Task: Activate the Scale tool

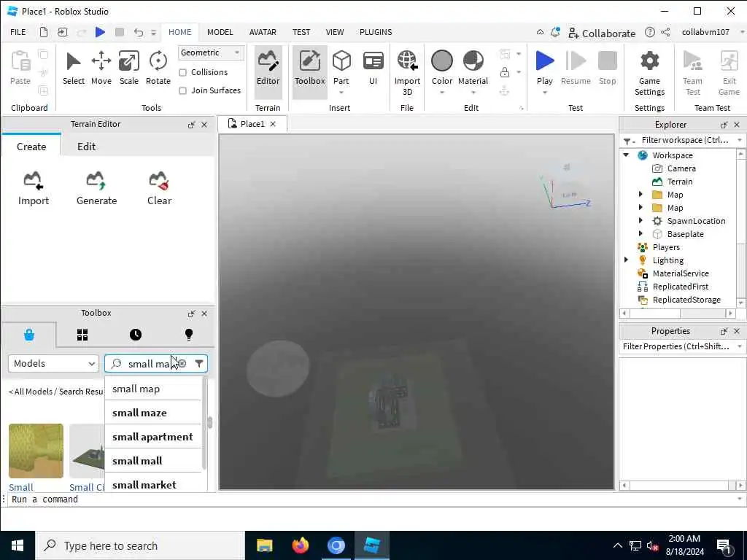Action: click(x=128, y=69)
